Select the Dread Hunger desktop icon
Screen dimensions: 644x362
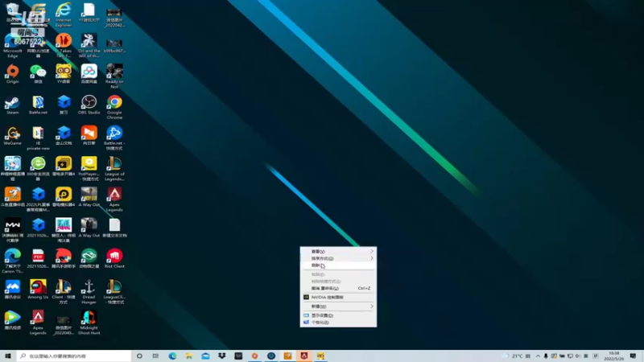coord(89,292)
